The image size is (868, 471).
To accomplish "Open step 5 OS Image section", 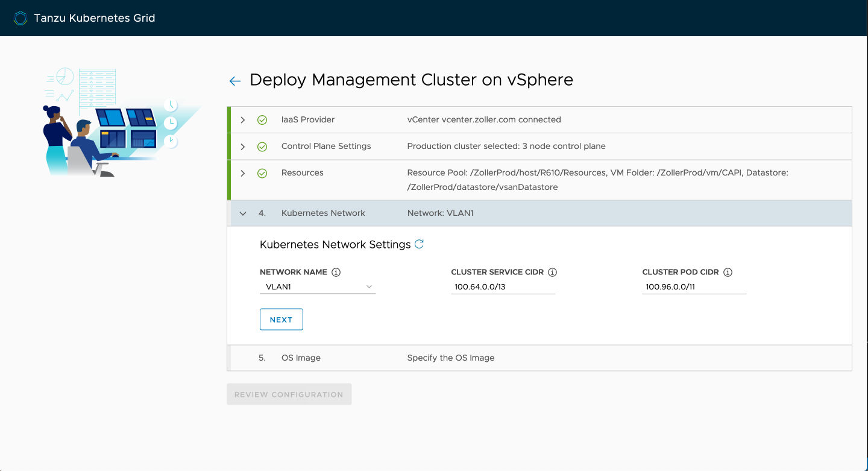I will 301,358.
